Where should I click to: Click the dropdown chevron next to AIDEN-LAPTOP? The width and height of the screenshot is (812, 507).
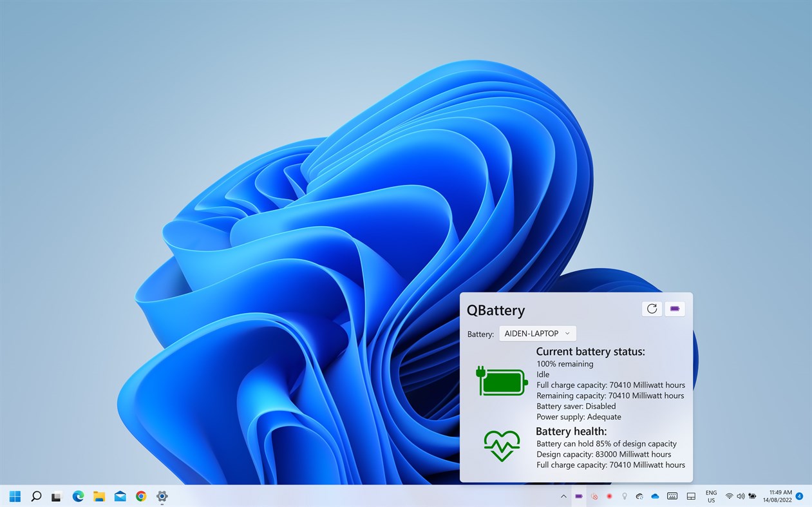tap(567, 333)
